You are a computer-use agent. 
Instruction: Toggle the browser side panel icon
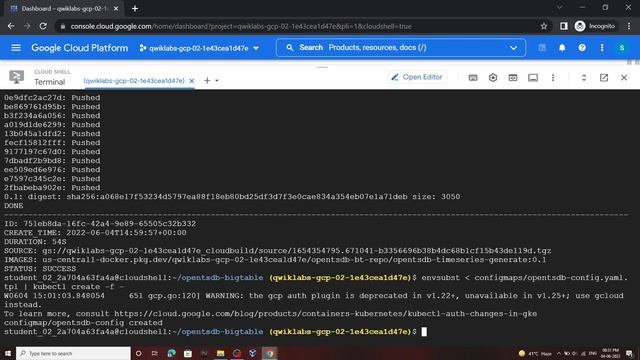click(564, 26)
